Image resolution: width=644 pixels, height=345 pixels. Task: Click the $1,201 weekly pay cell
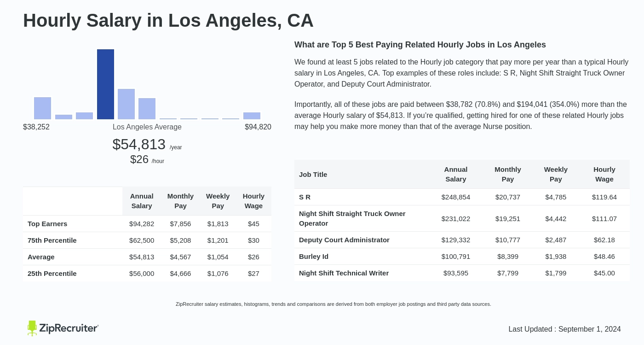coord(218,240)
